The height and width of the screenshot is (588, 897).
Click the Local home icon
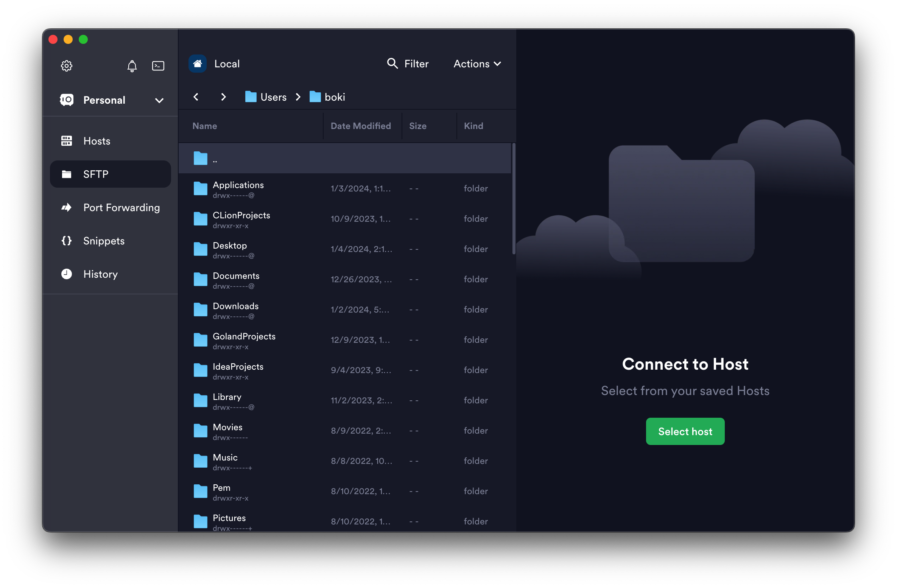(x=198, y=64)
